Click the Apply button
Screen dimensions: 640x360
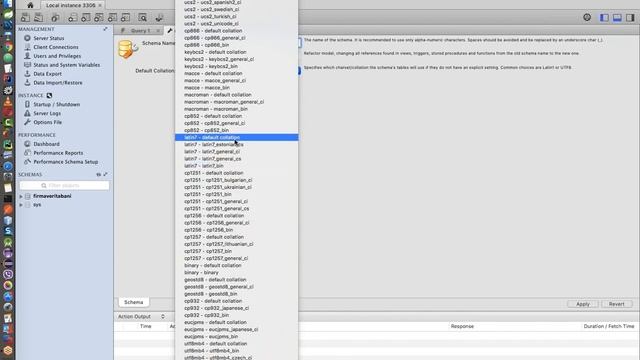click(x=583, y=304)
